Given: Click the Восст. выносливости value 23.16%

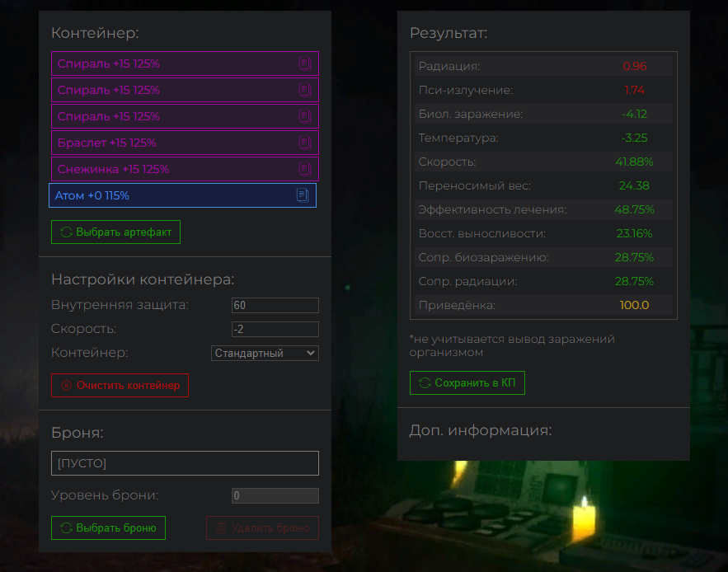Looking at the screenshot, I should coord(634,233).
